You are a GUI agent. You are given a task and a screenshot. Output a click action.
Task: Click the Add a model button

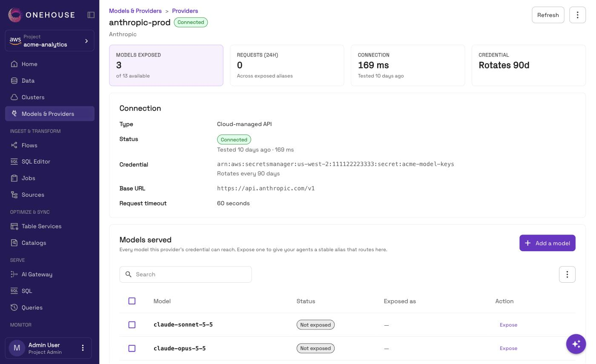pos(547,243)
